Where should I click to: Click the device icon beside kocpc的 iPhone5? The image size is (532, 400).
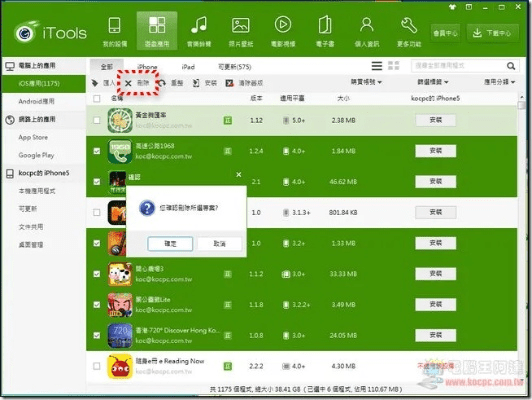[x=10, y=173]
